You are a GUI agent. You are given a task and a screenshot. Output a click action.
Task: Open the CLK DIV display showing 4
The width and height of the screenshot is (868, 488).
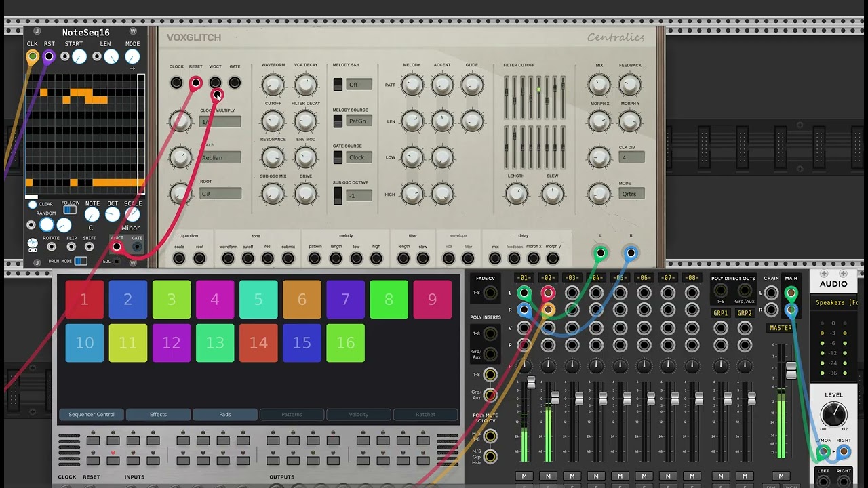(x=631, y=157)
